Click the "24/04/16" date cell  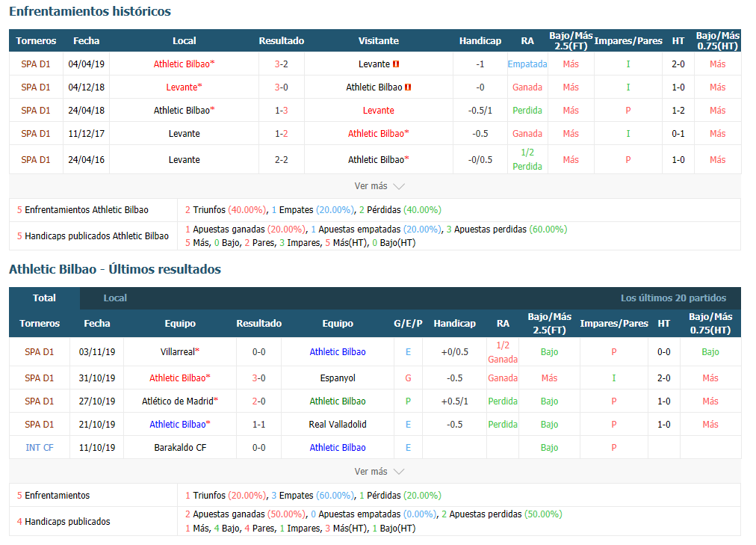click(x=87, y=160)
